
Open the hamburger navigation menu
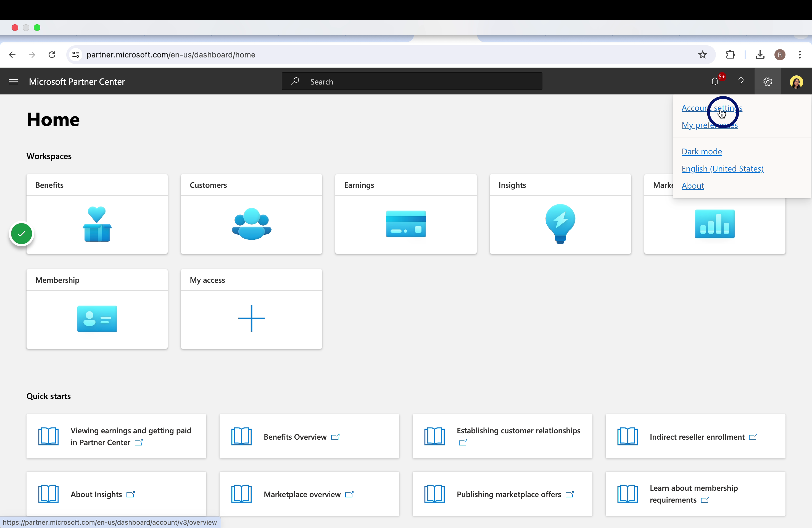point(13,81)
